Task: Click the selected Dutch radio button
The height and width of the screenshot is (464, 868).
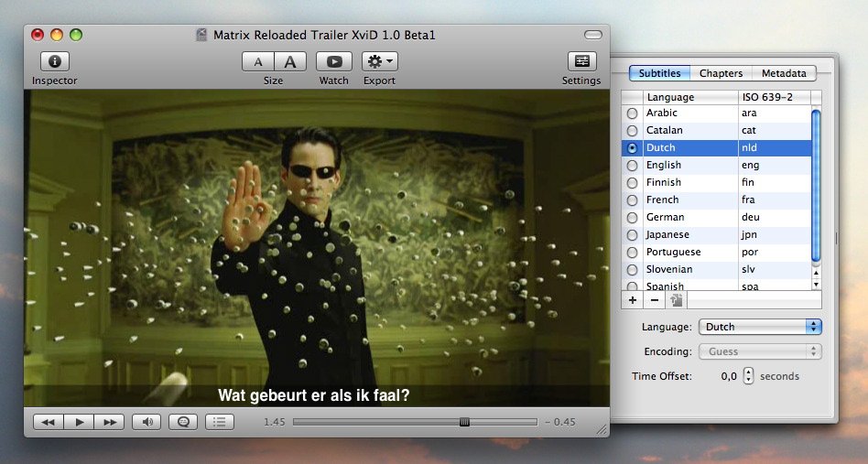Action: click(x=632, y=148)
